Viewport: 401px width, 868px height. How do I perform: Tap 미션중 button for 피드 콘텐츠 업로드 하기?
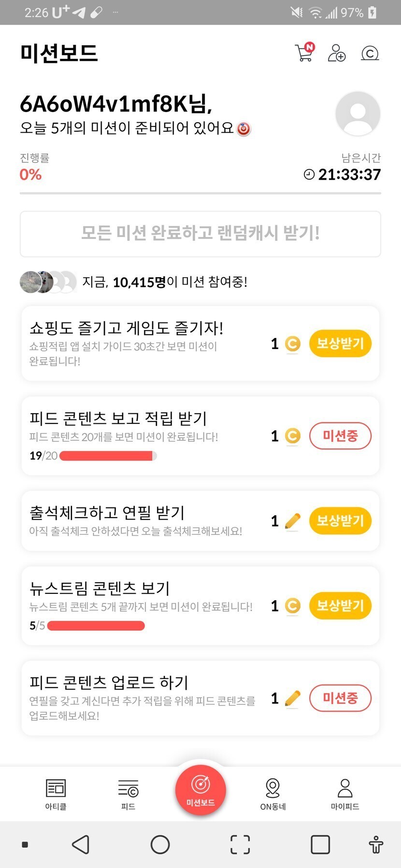coord(340,698)
